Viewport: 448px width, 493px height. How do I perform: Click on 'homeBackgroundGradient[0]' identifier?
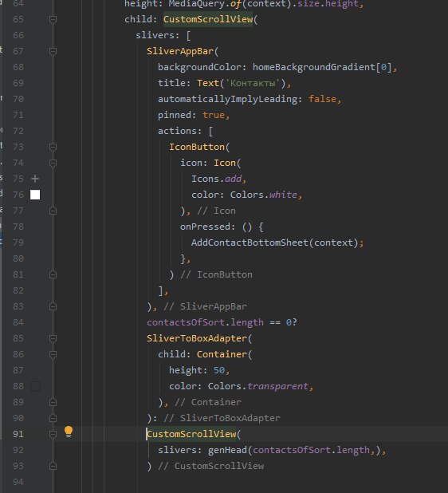(322, 67)
